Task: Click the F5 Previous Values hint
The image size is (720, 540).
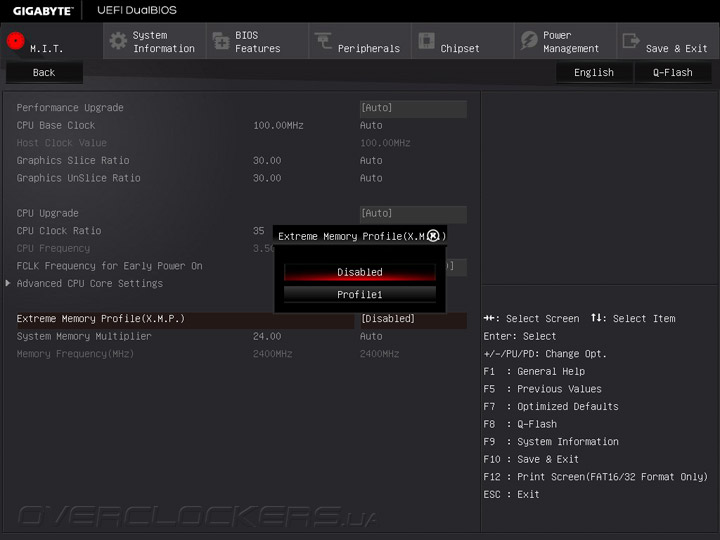Action: pos(542,389)
